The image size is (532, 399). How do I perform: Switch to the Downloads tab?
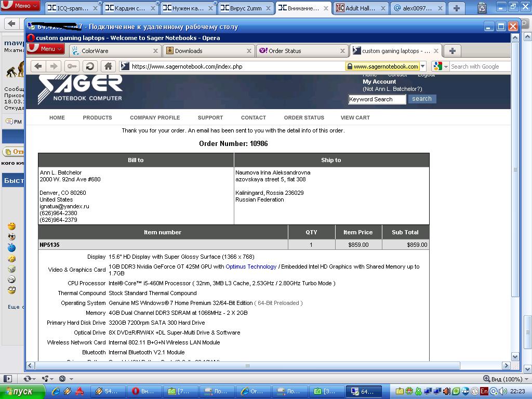[x=209, y=51]
